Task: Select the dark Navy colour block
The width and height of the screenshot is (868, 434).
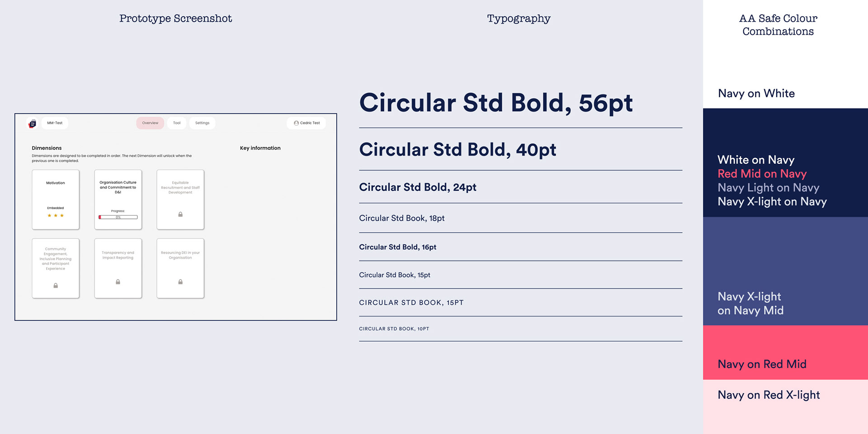Action: click(785, 163)
